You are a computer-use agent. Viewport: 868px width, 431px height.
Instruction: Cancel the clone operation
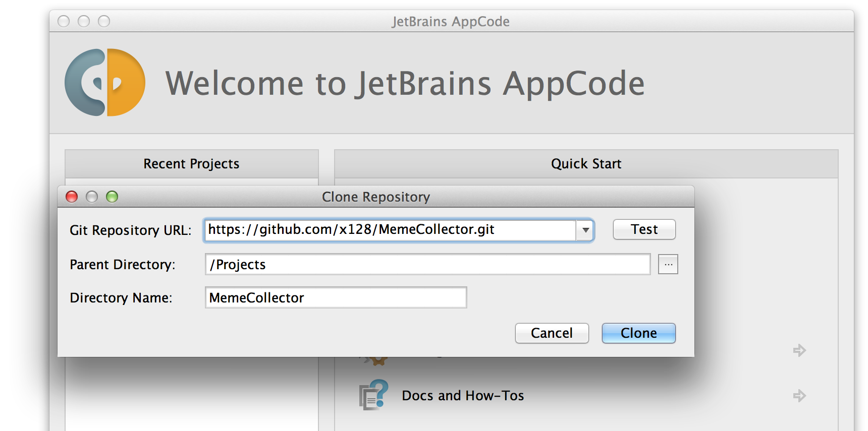click(552, 333)
